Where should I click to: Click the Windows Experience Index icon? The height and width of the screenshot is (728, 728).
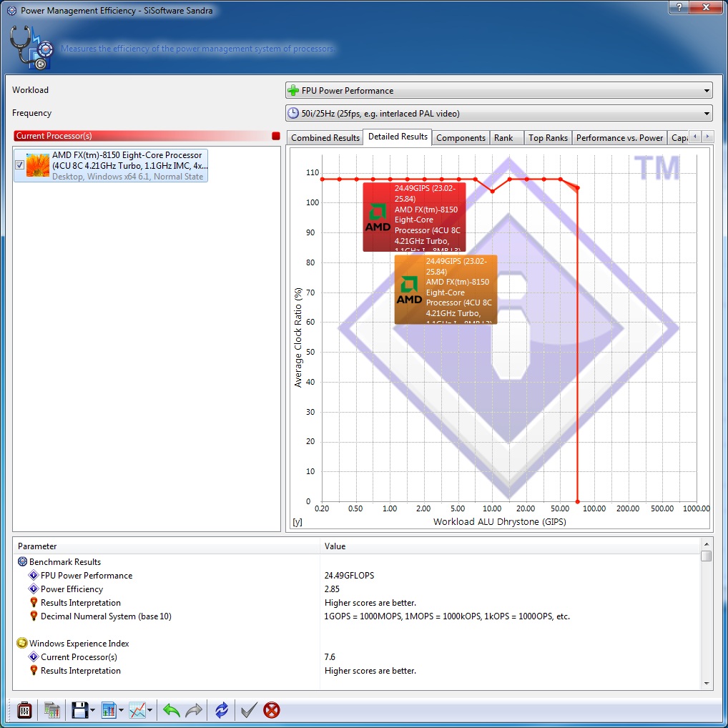(22, 643)
